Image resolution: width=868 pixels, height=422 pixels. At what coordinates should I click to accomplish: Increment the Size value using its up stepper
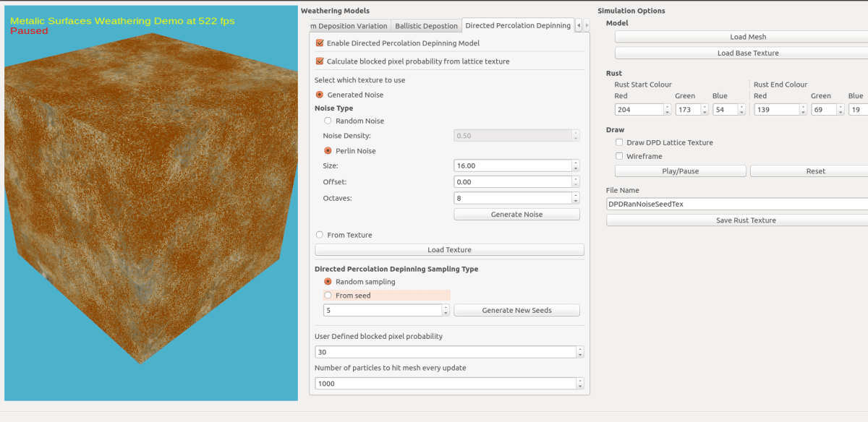(575, 163)
